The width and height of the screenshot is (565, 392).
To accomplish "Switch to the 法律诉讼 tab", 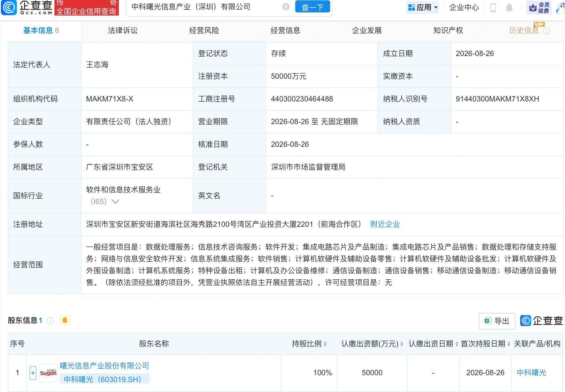I will [x=123, y=30].
